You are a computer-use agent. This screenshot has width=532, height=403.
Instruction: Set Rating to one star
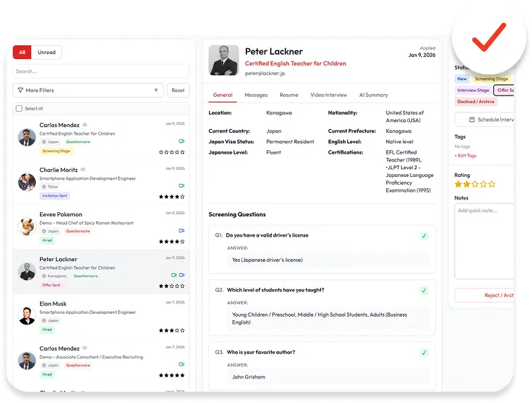[x=458, y=185]
